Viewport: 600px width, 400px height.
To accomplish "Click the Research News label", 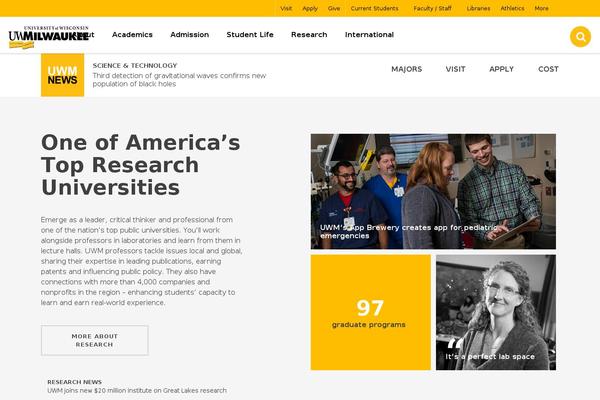I will (x=74, y=382).
